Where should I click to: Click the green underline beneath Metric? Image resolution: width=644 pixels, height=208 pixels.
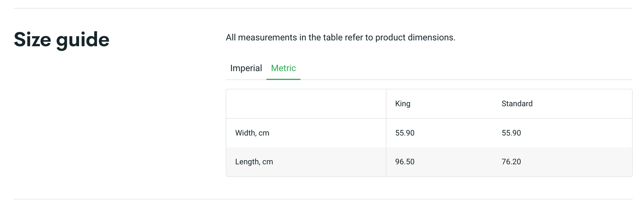click(283, 79)
